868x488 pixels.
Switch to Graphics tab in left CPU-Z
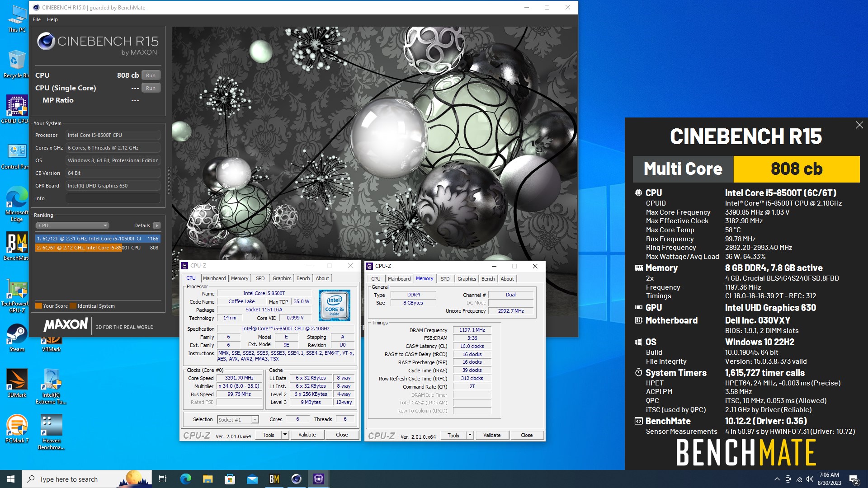click(282, 278)
